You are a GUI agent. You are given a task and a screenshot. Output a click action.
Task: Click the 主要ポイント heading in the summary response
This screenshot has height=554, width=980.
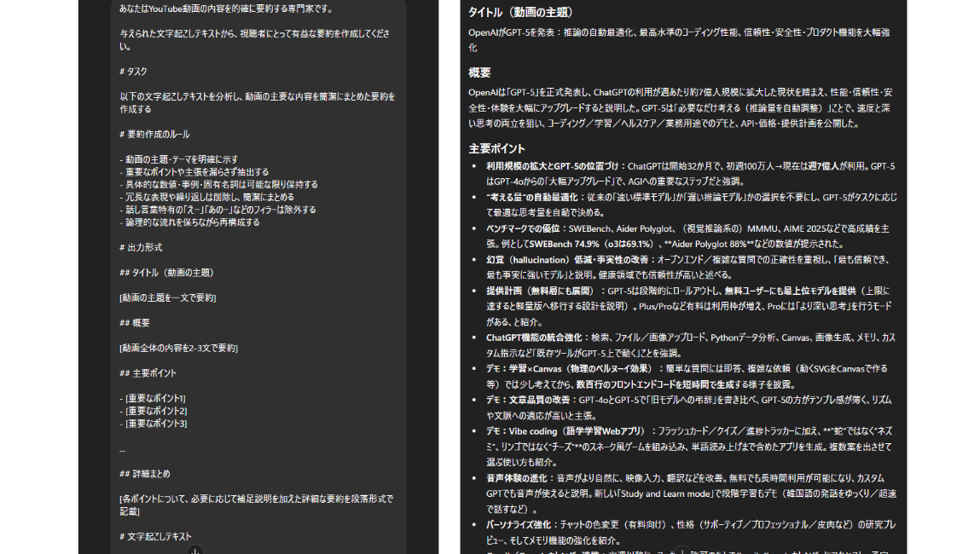pyautogui.click(x=497, y=148)
